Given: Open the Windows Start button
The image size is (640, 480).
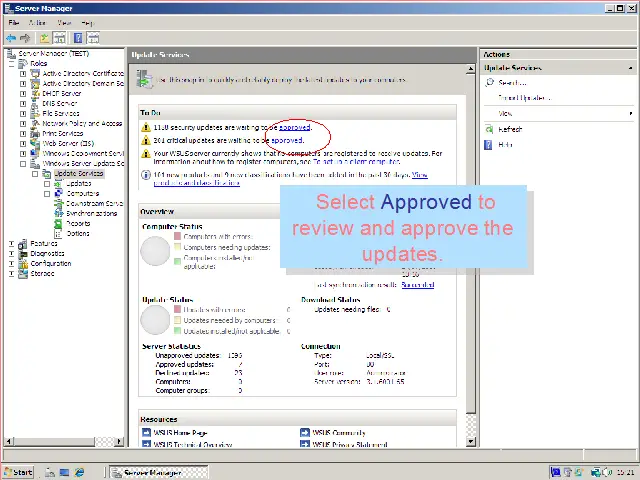Looking at the screenshot, I should click(x=18, y=473).
